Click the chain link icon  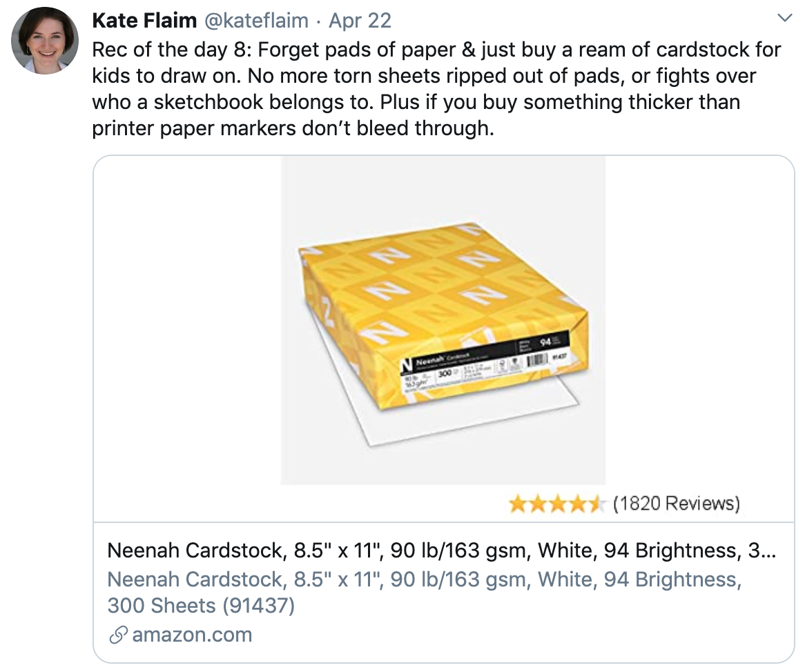point(118,635)
